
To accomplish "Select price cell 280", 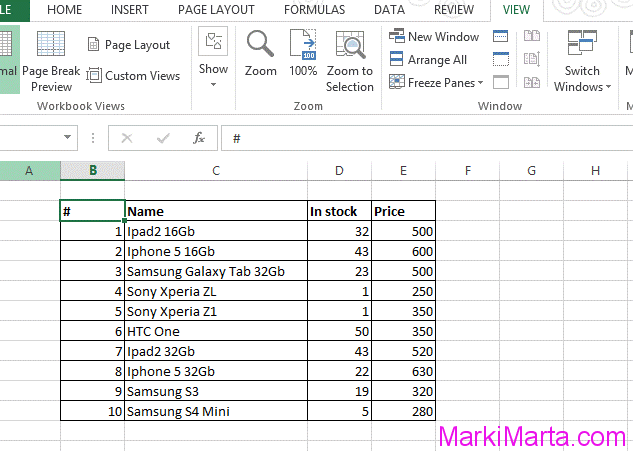I will coord(403,411).
